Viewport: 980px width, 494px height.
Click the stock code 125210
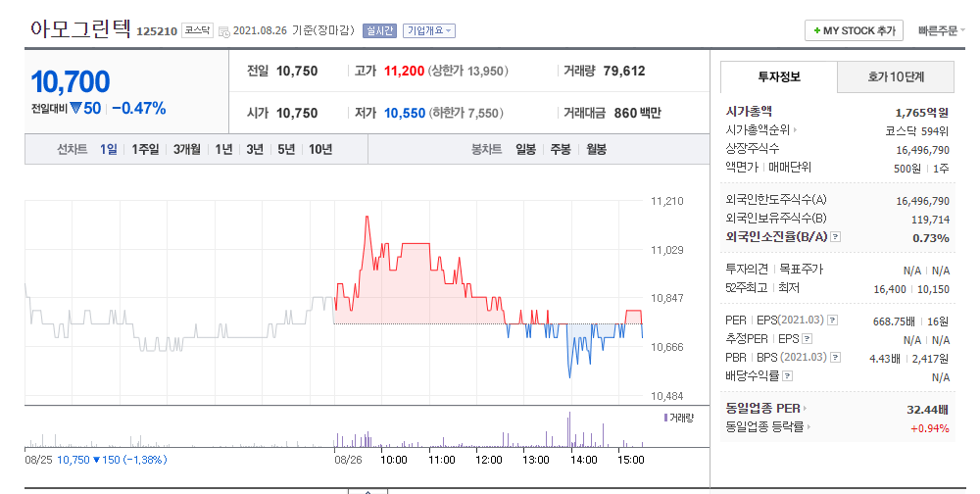click(x=156, y=31)
